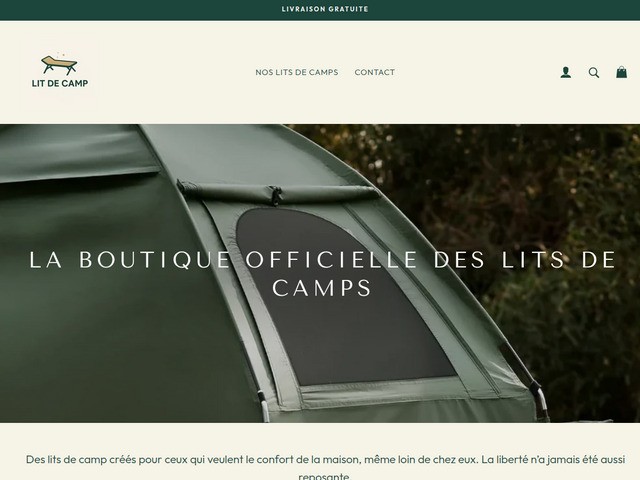This screenshot has height=480, width=640.
Task: Click the tent pole at bottom right
Action: point(540,400)
